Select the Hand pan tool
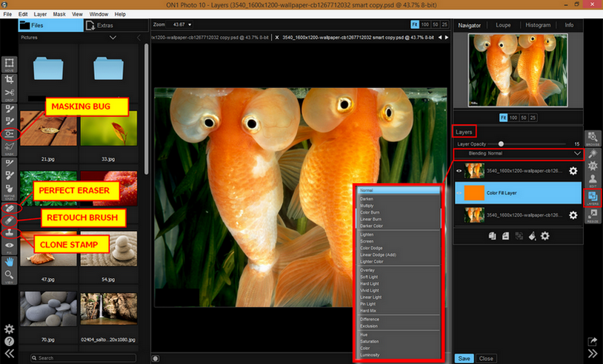 [9, 262]
